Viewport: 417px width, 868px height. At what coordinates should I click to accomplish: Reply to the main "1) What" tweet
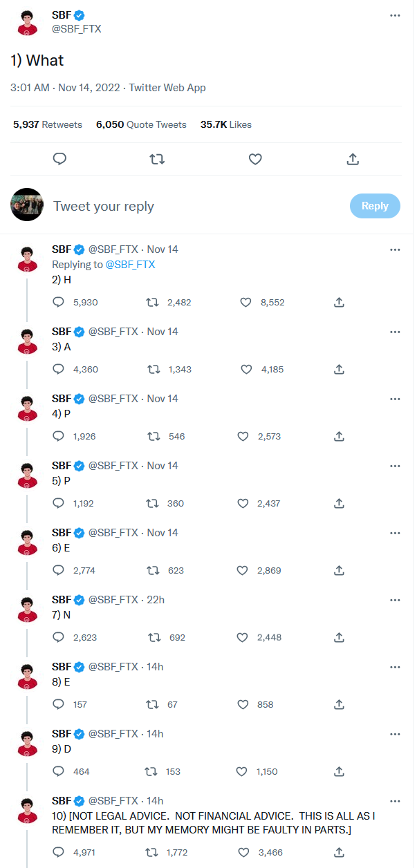[x=60, y=159]
